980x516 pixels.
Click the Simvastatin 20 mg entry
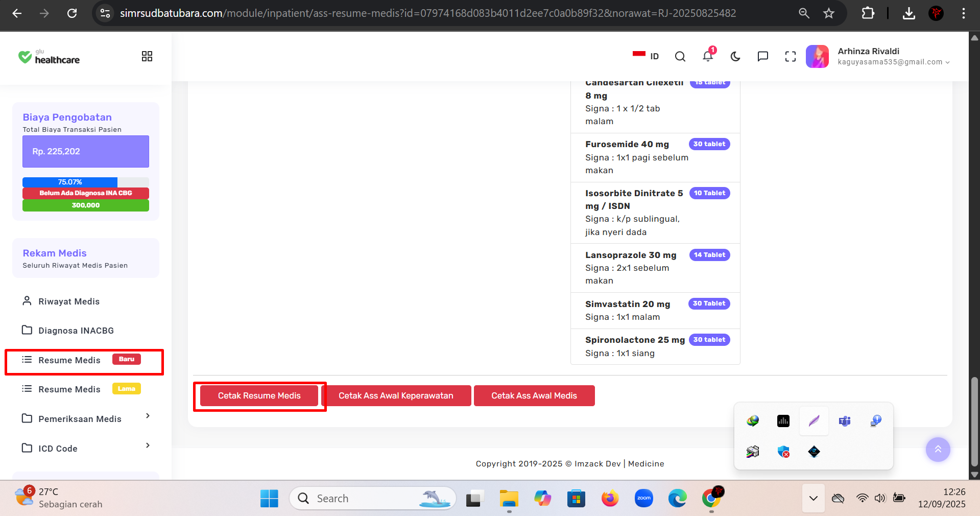pyautogui.click(x=655, y=311)
